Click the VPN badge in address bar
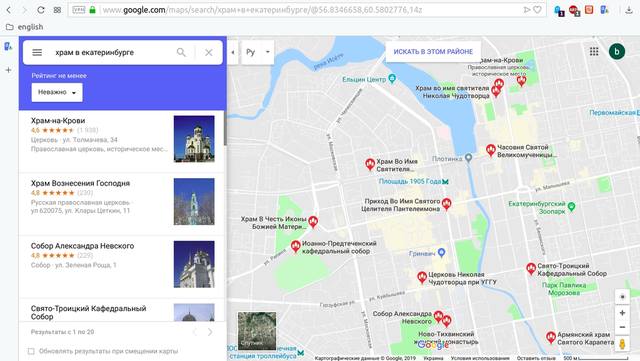 pos(78,10)
